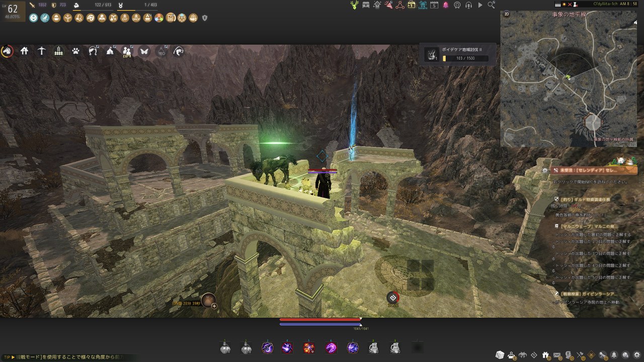Click the pot icon with plus badge
Screen dimensions: 644x362
click(x=209, y=300)
